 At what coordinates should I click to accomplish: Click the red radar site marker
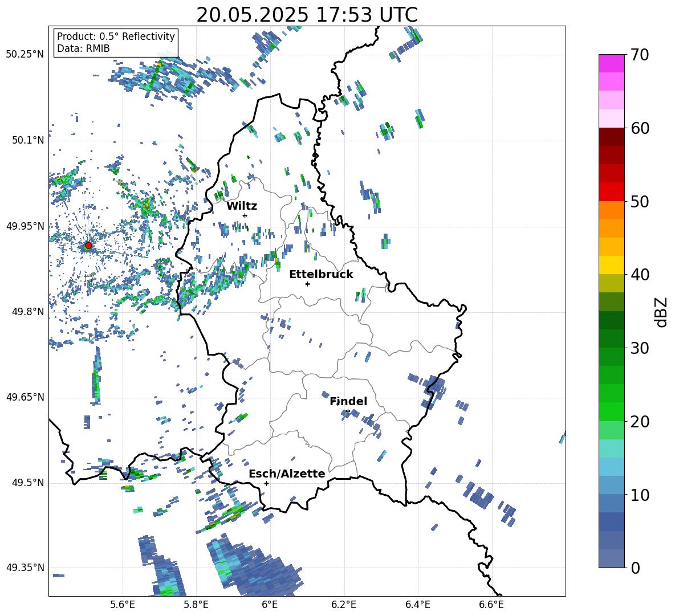(x=88, y=246)
